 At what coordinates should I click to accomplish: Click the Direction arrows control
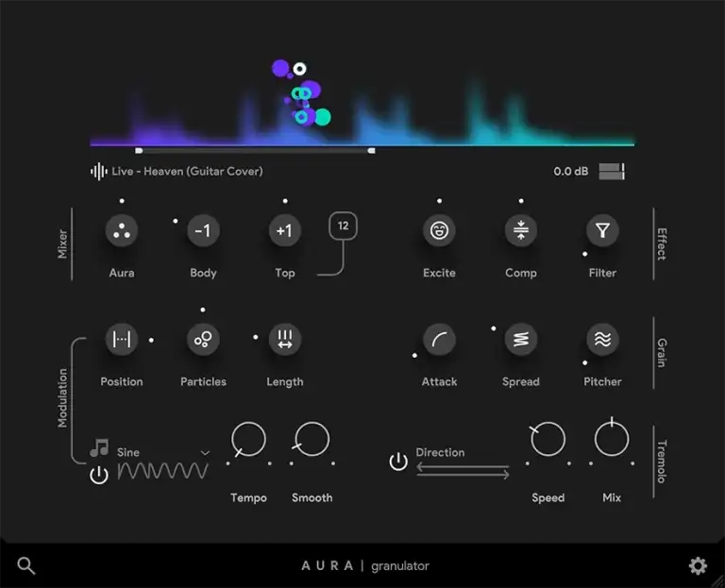pyautogui.click(x=463, y=471)
